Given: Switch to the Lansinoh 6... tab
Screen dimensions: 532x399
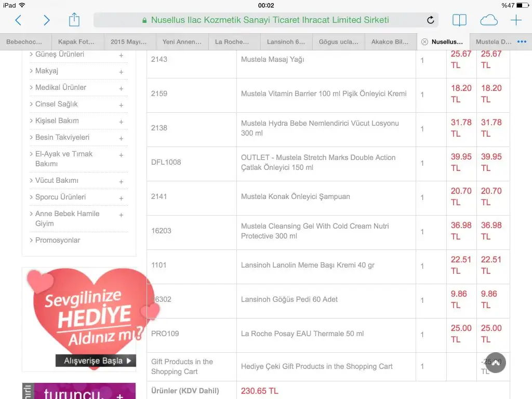Looking at the screenshot, I should [x=286, y=42].
